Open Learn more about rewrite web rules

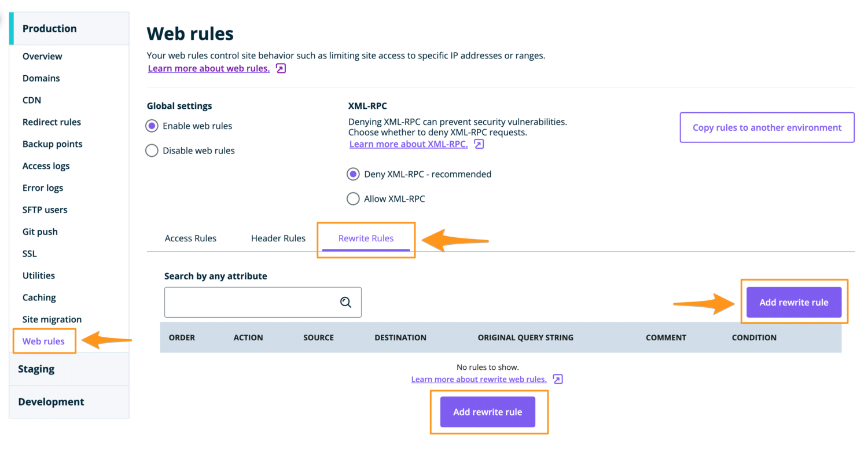[x=479, y=379]
